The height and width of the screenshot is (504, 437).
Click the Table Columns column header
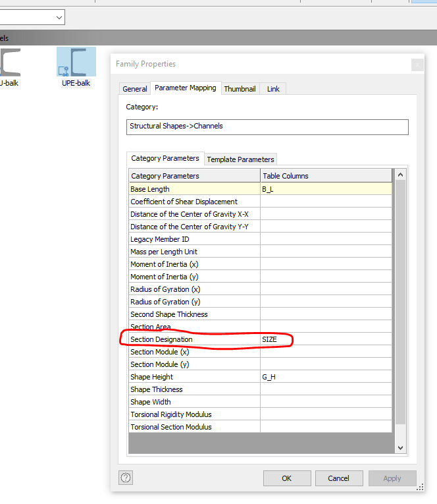(326, 176)
